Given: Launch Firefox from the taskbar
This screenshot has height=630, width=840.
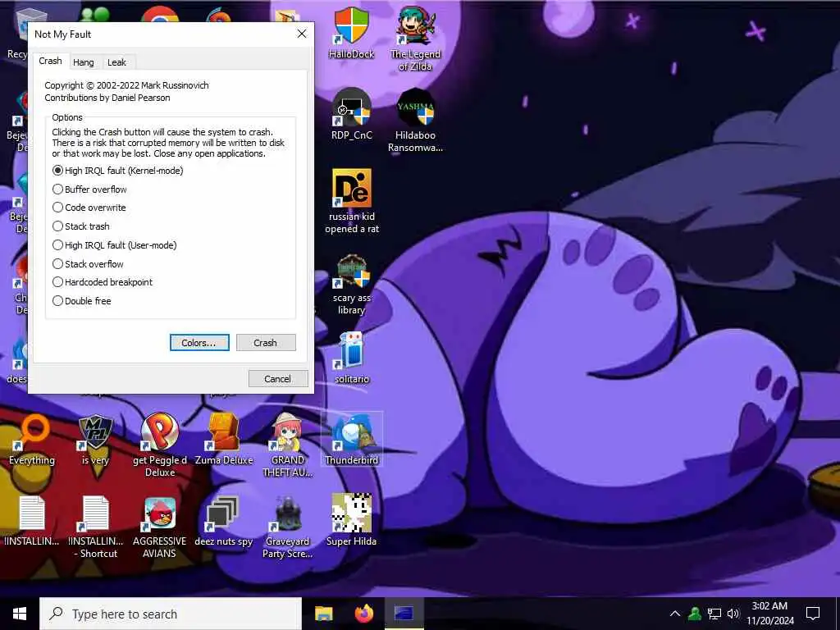Looking at the screenshot, I should click(x=364, y=614).
